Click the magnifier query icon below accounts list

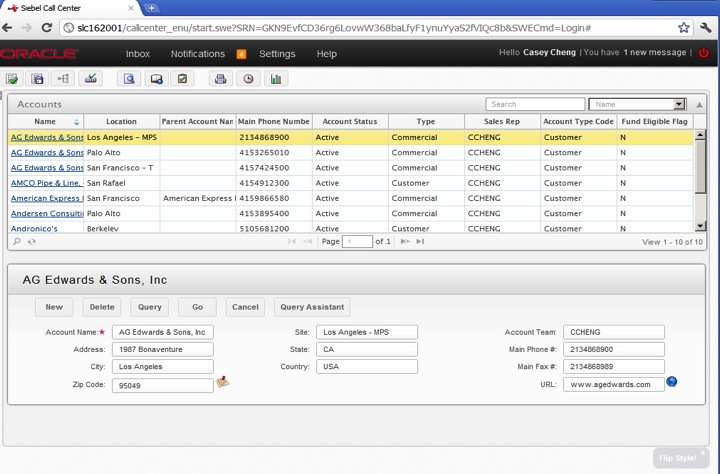point(17,241)
